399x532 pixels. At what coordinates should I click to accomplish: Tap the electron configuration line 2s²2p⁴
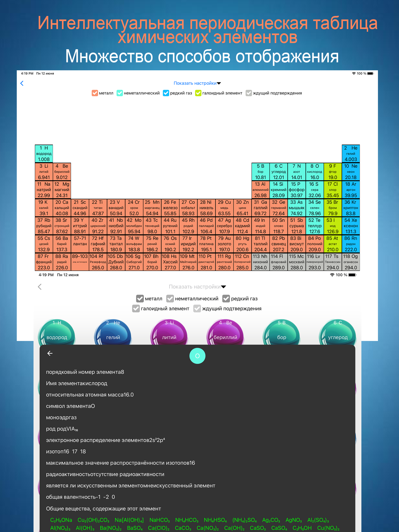click(105, 440)
